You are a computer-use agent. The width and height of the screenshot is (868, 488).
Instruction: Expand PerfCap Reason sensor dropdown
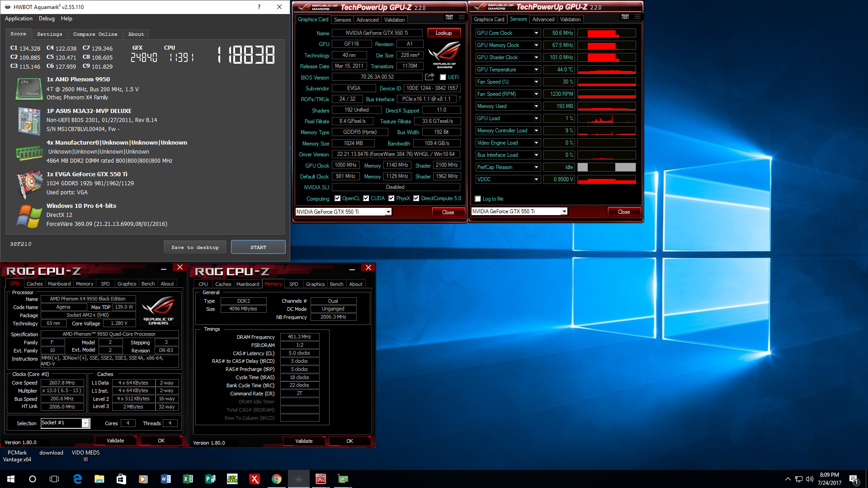[x=536, y=167]
